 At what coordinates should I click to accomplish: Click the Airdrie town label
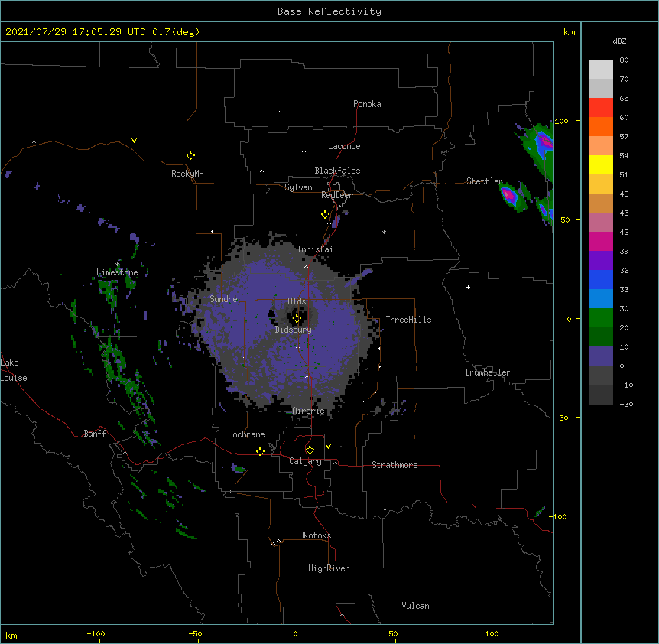[x=308, y=411]
